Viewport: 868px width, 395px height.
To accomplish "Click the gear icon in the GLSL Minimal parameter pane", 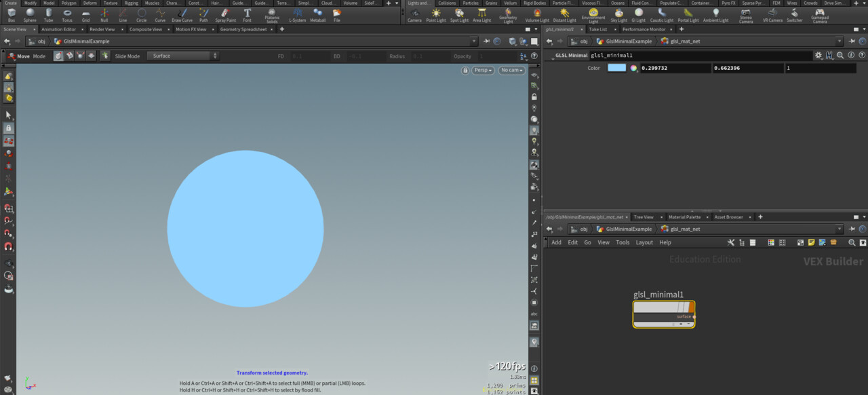I will (x=818, y=56).
